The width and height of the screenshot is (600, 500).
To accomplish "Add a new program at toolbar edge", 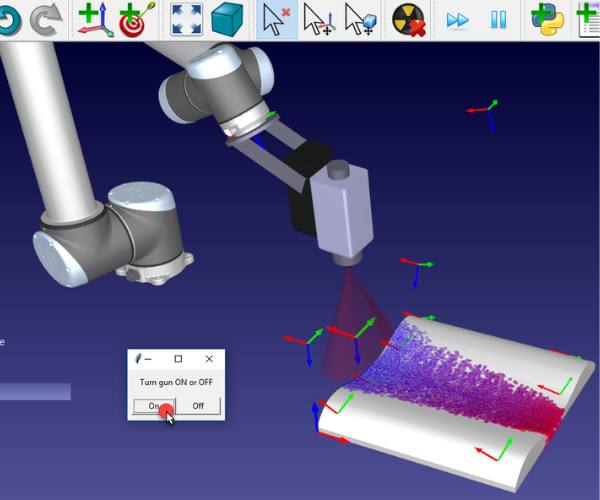I will (589, 20).
